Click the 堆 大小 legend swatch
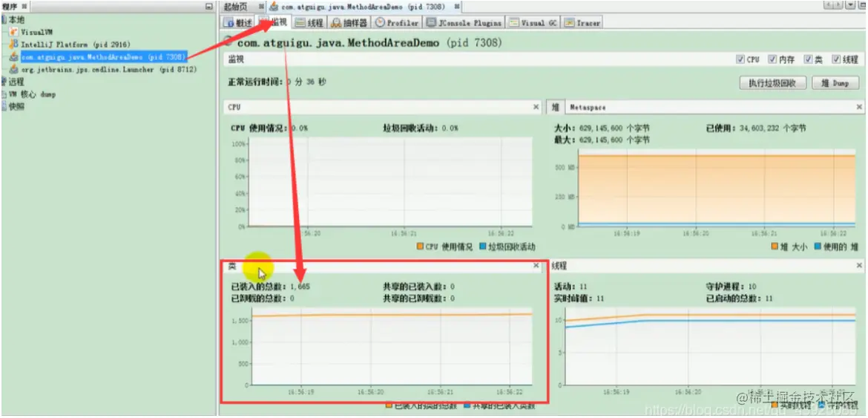The height and width of the screenshot is (418, 868). 775,246
